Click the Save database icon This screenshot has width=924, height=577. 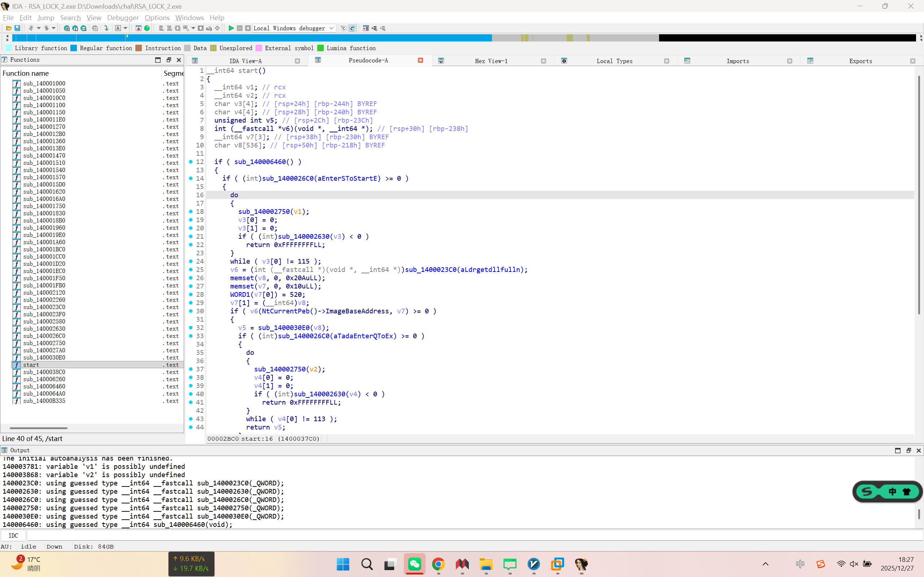pos(17,28)
